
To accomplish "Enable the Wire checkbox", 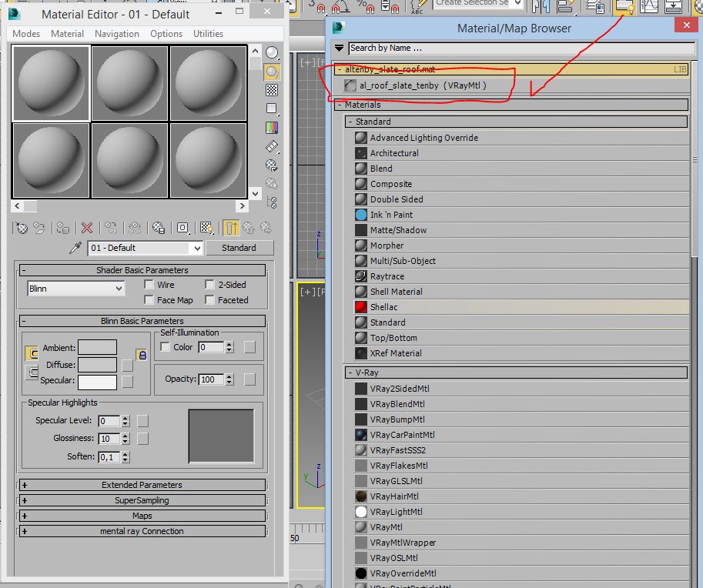I will pyautogui.click(x=149, y=285).
